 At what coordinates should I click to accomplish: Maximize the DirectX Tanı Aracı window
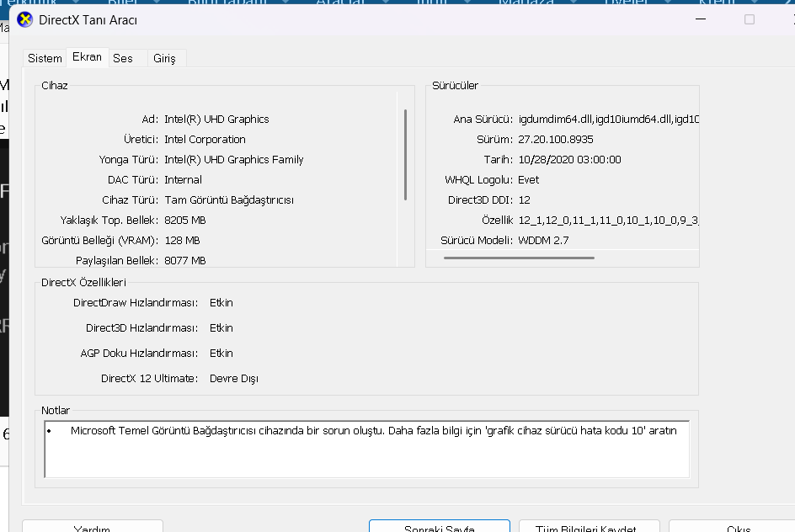pos(750,19)
